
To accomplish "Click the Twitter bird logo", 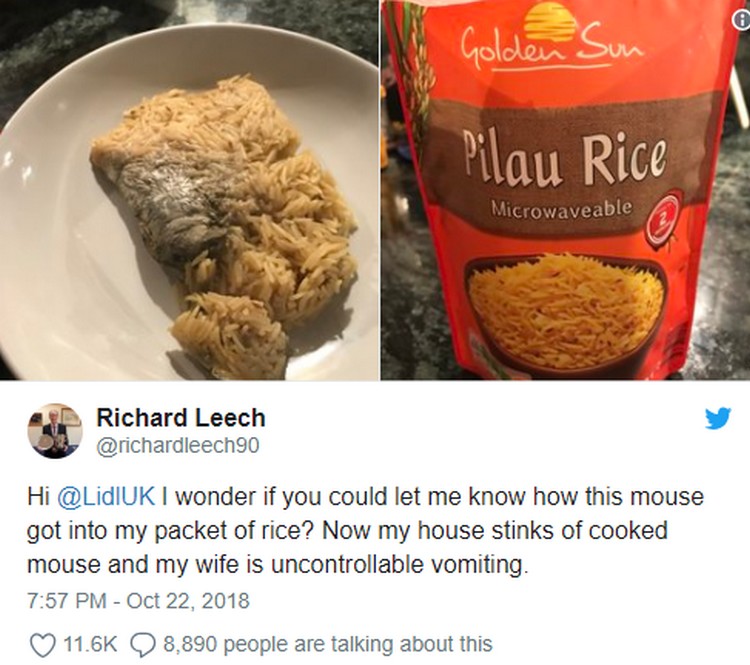I will [717, 419].
